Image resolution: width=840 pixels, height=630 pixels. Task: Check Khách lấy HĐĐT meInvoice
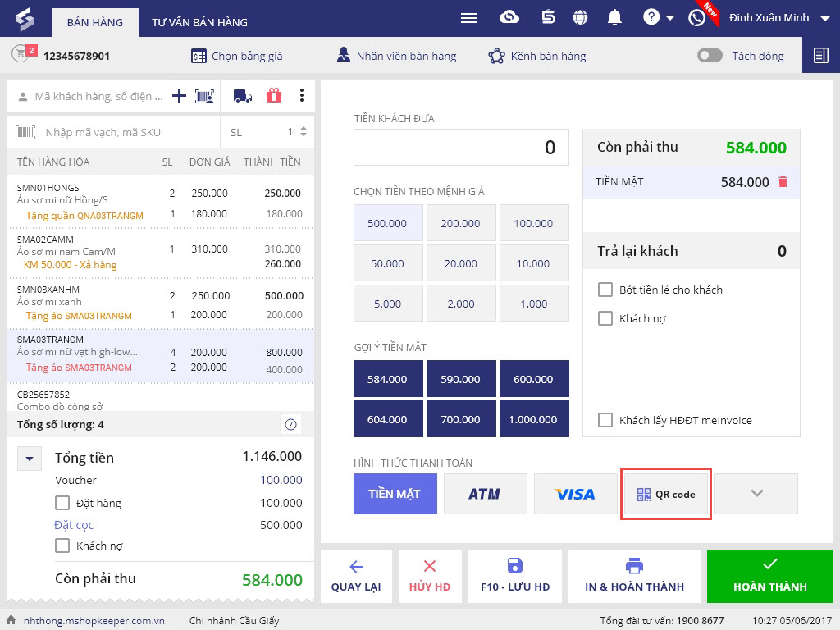click(x=605, y=420)
